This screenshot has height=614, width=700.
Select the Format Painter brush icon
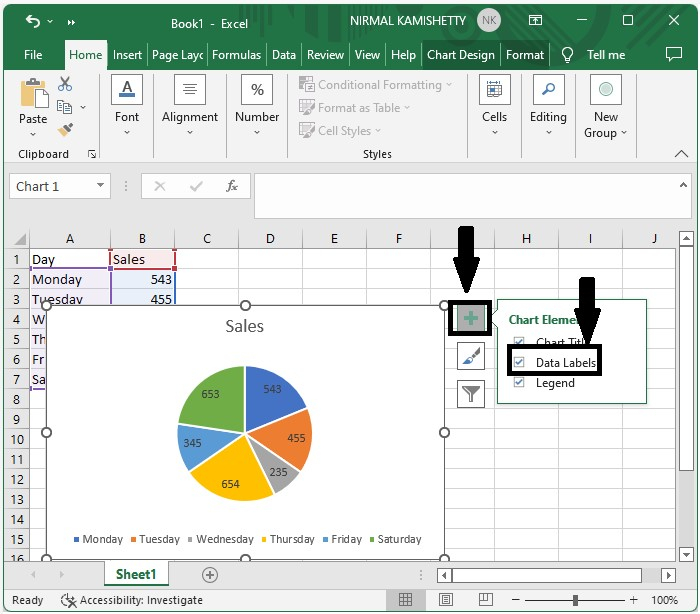(x=65, y=130)
